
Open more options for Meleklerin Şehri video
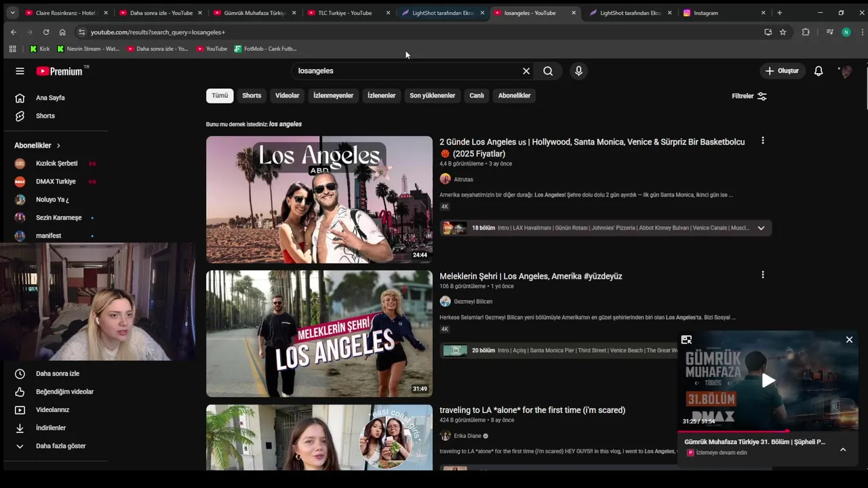point(762,275)
